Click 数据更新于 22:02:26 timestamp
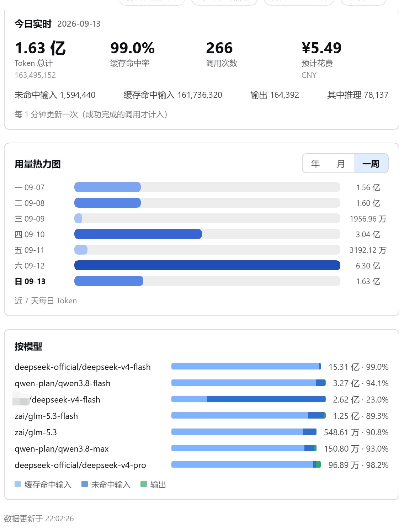This screenshot has width=399, height=532. coord(39,518)
